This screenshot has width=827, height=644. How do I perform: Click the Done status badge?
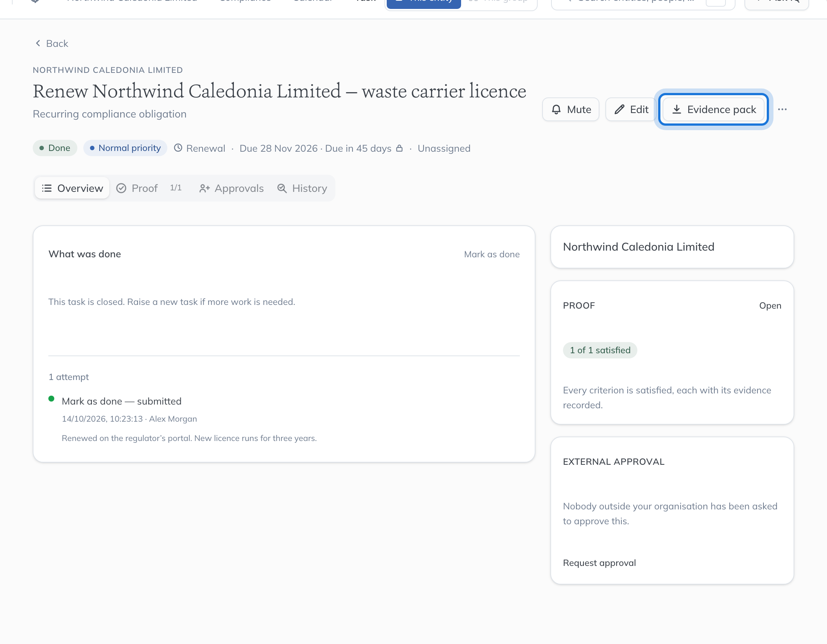(x=55, y=148)
